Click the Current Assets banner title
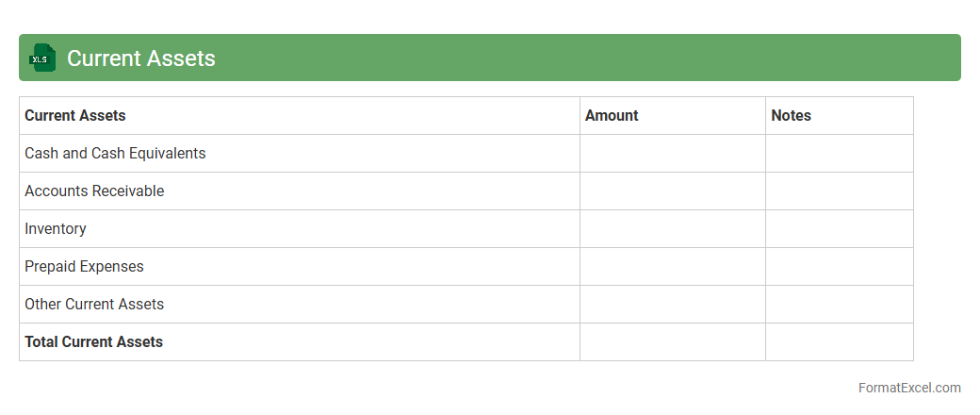This screenshot has height=415, width=980. pos(141,58)
